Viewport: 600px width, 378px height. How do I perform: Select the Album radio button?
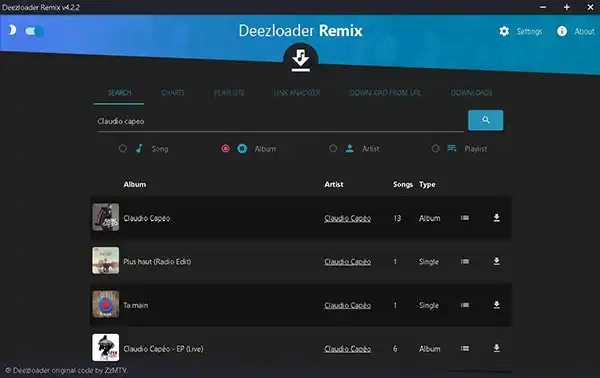click(225, 148)
